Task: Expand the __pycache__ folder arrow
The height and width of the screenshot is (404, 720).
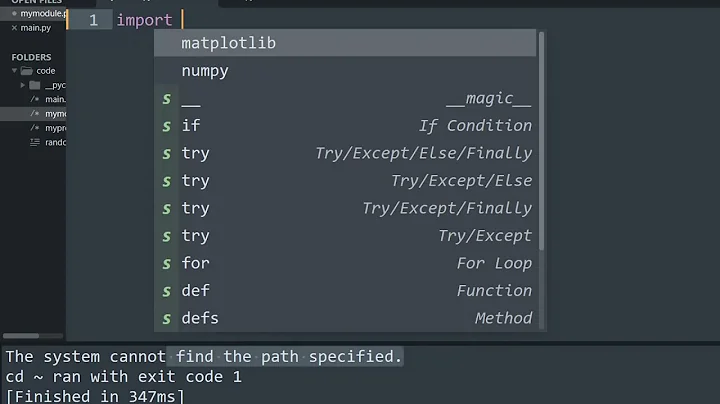Action: click(x=23, y=85)
